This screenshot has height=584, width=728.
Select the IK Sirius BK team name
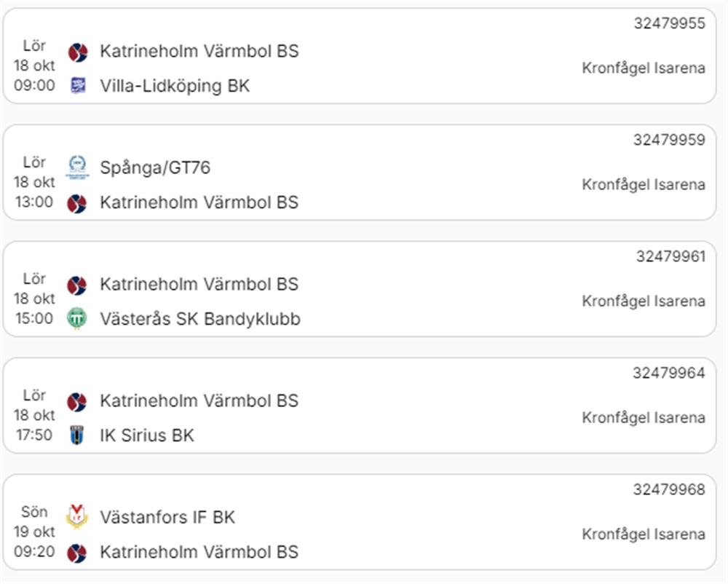click(x=147, y=435)
